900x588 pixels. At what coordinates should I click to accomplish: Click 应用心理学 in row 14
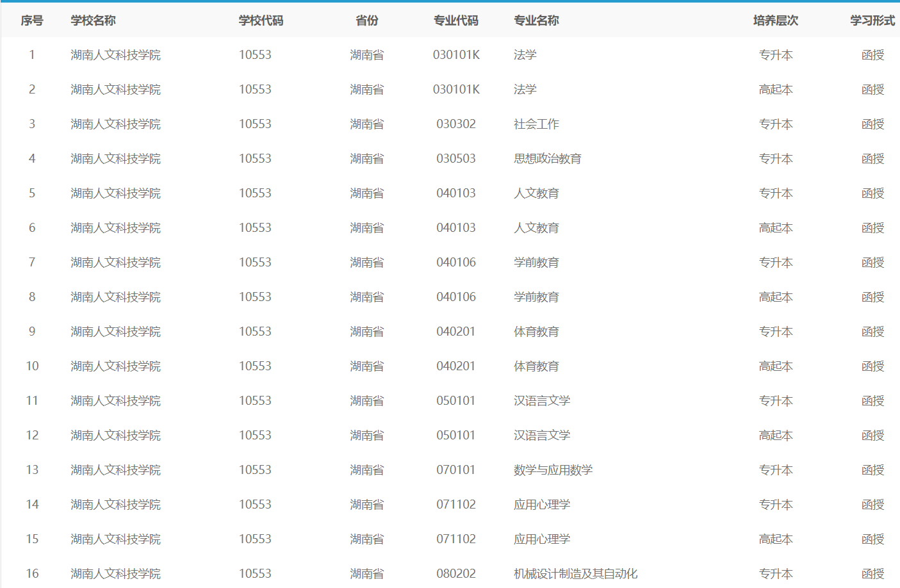click(x=542, y=505)
